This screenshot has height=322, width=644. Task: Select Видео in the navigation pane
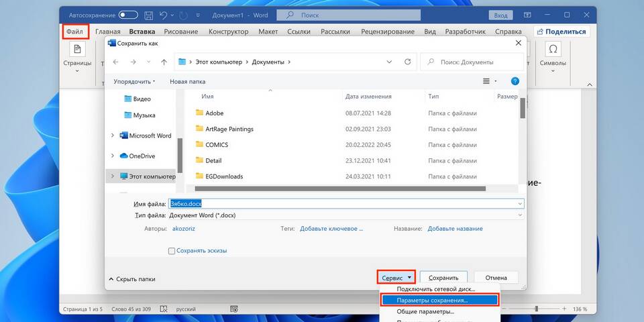(138, 99)
